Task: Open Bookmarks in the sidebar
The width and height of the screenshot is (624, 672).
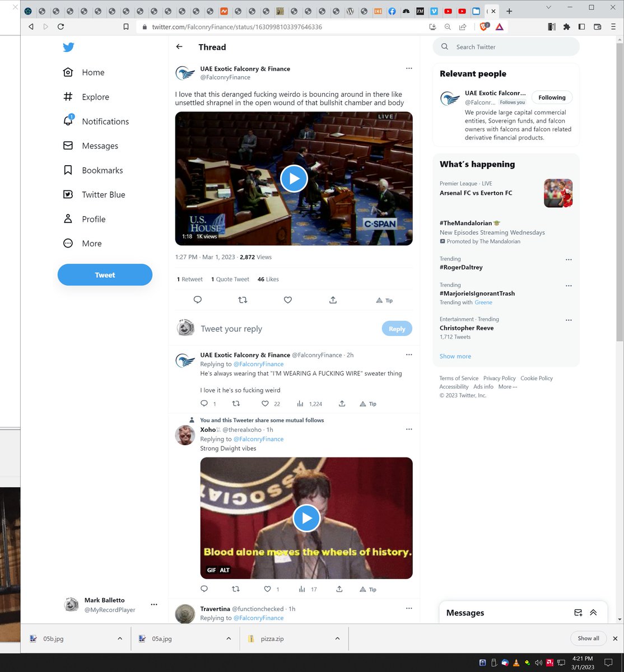Action: tap(93, 170)
